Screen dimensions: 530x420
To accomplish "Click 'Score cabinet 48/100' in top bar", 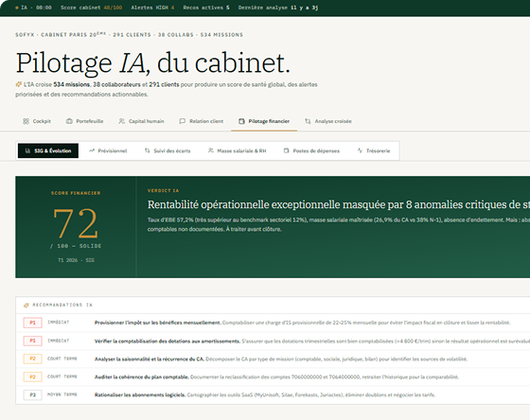I will 91,8.
